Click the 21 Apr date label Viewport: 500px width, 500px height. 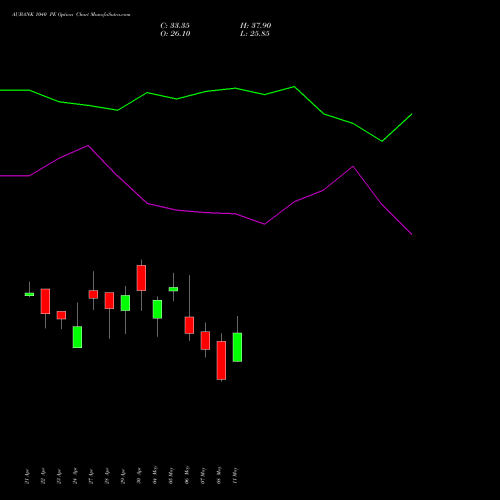pyautogui.click(x=27, y=476)
